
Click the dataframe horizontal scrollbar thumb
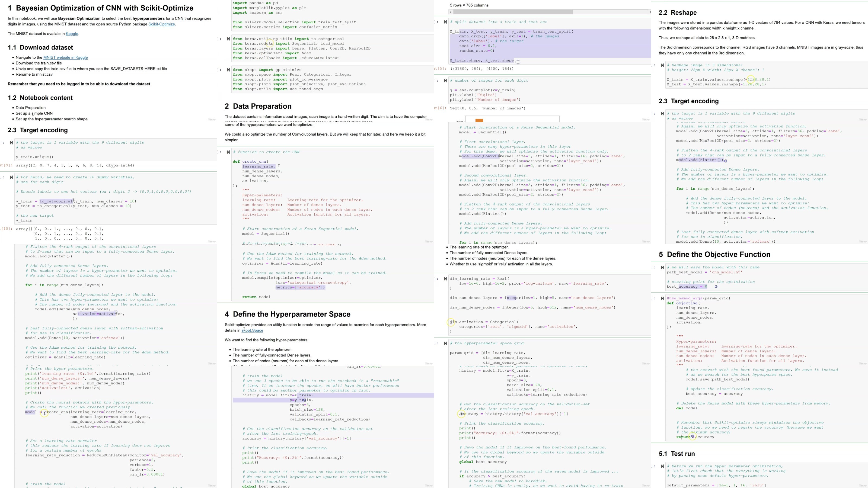pos(513,12)
